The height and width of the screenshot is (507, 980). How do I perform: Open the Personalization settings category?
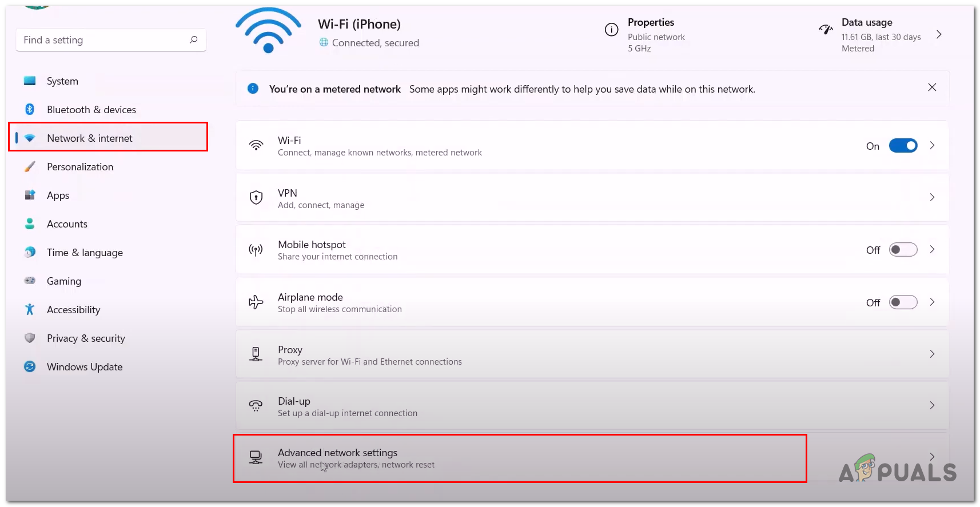point(80,167)
